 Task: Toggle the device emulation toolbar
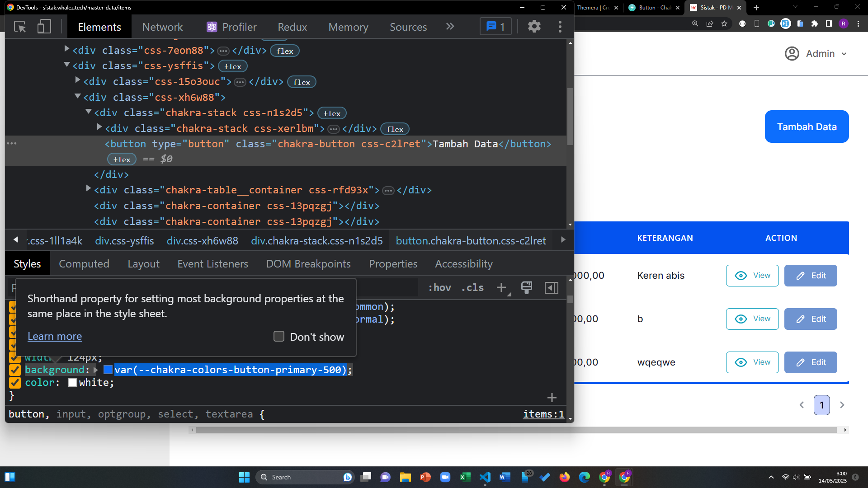(x=44, y=27)
